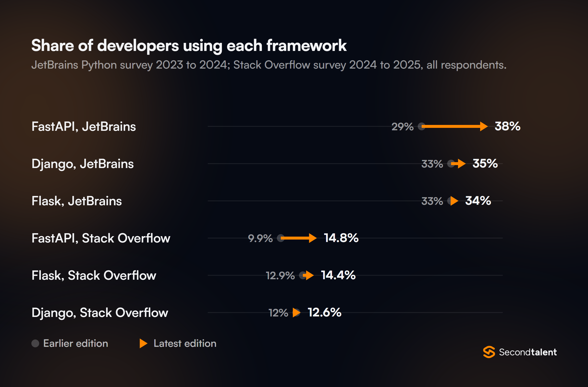Click the 9.9% earlier value
This screenshot has width=588, height=387.
click(x=260, y=238)
